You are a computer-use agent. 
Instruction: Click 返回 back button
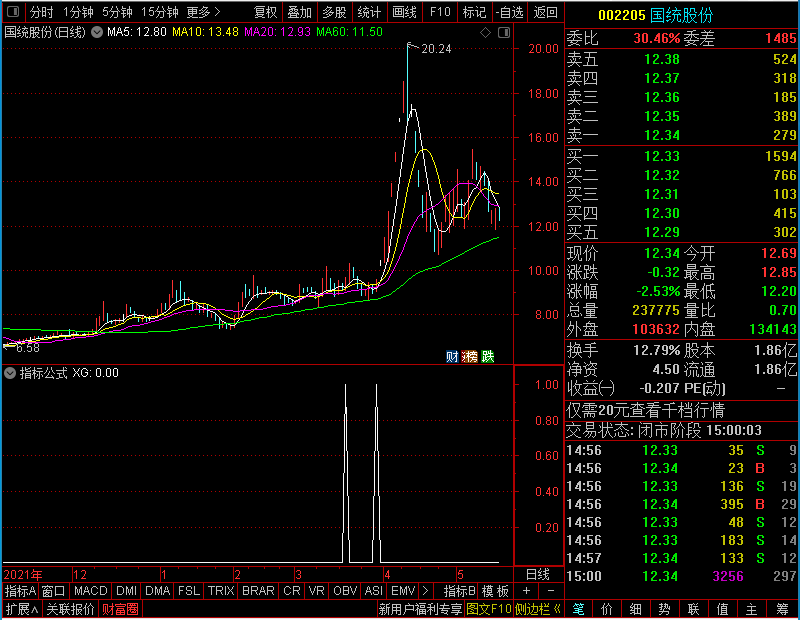(x=545, y=12)
